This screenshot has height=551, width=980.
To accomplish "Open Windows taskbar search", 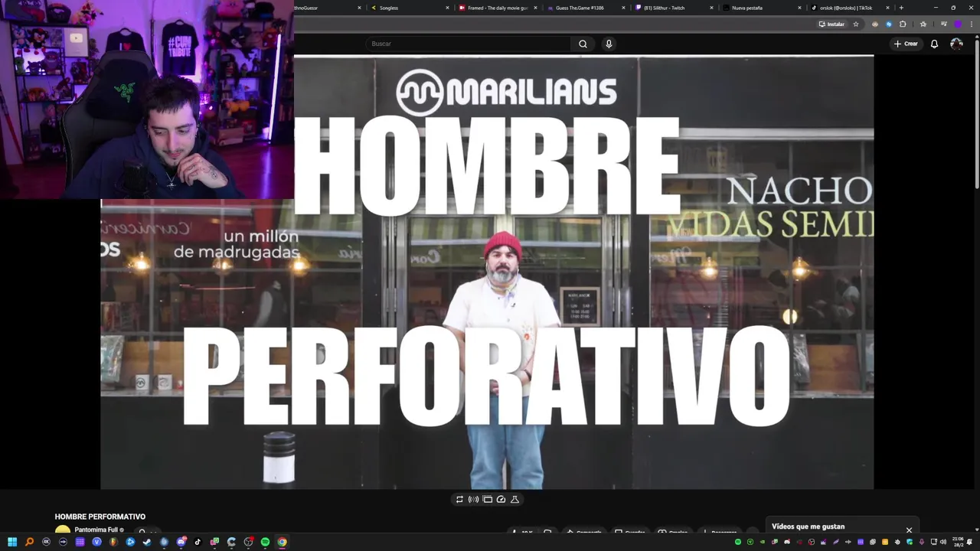I will (29, 542).
